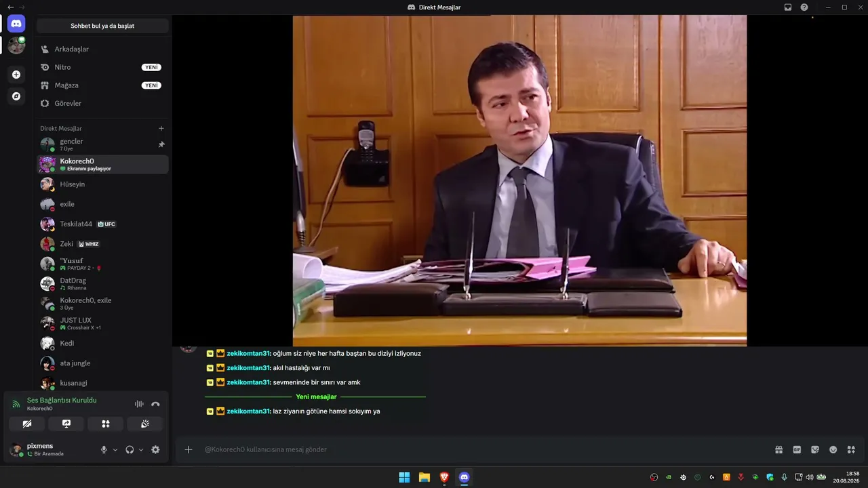Open user settings gear icon
868x488 pixels.
pos(155,449)
